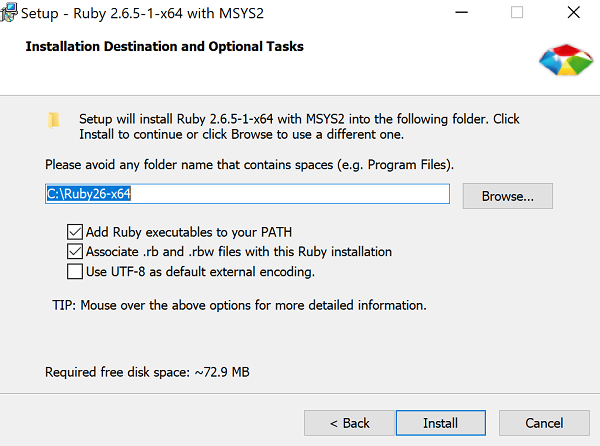Click the Setup will install Ruby description text
Image resolution: width=600 pixels, height=446 pixels.
[x=299, y=127]
